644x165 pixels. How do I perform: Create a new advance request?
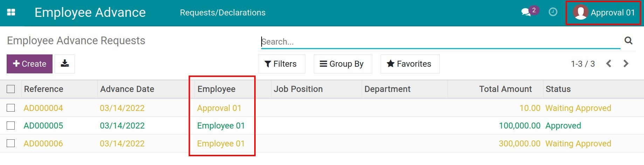click(x=29, y=64)
